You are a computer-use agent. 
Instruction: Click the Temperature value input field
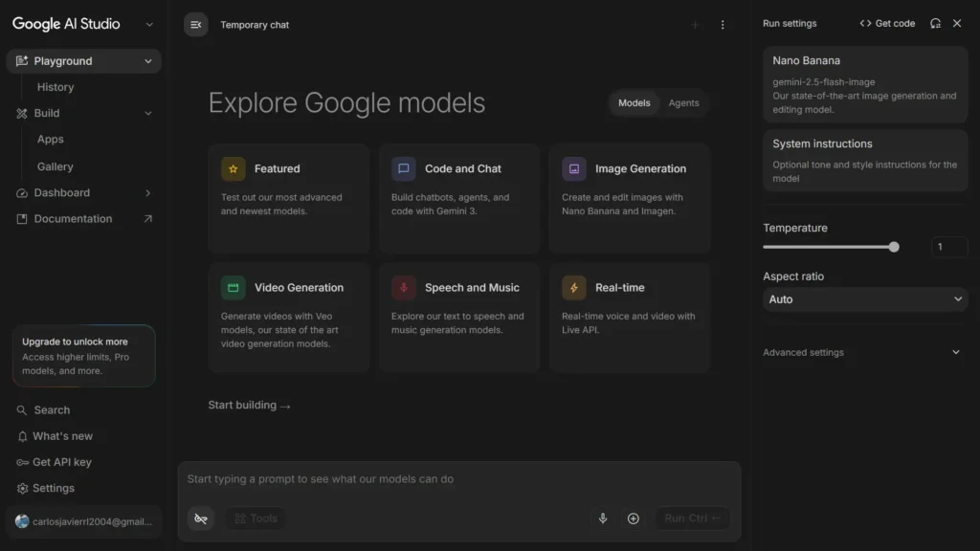(948, 247)
